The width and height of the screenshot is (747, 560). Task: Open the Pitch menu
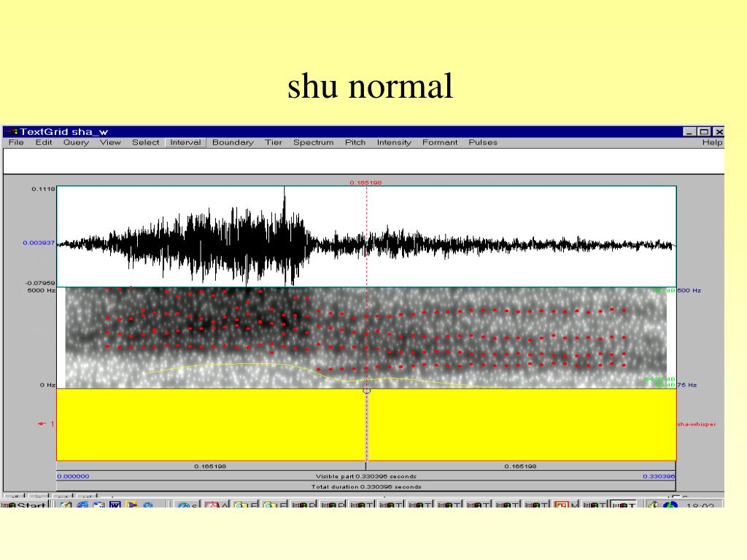click(355, 142)
